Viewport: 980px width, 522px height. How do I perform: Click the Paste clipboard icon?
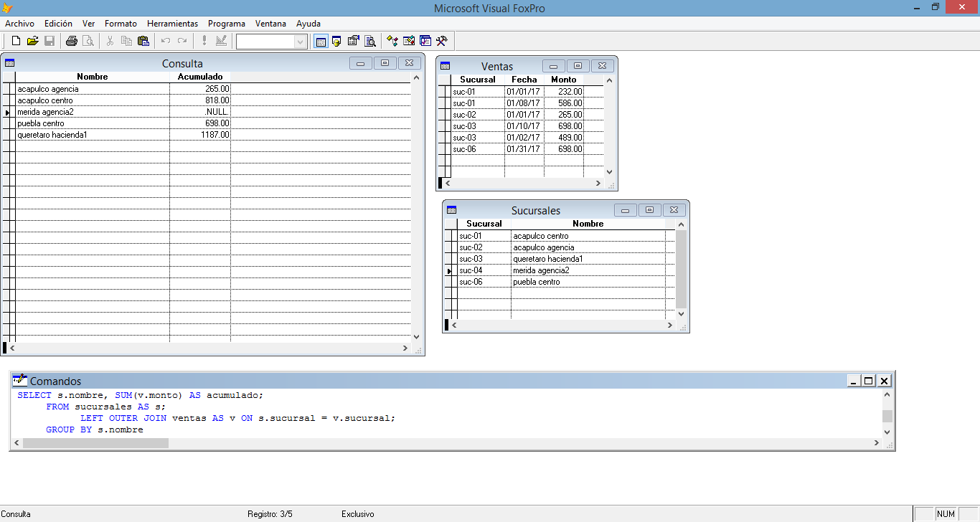click(x=143, y=42)
